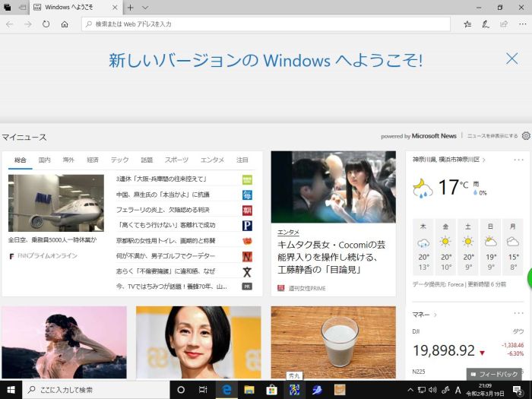Switch to the スポーツ news tab

[x=176, y=160]
